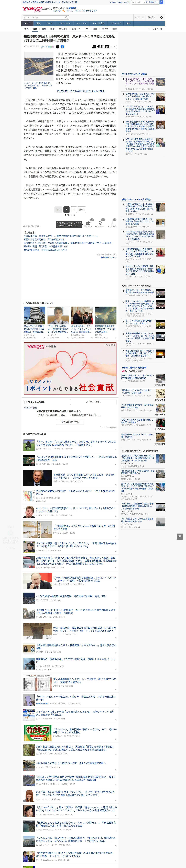186x868 pixels.
Task: Open the 科学 category
Action: pyautogui.click(x=95, y=29)
